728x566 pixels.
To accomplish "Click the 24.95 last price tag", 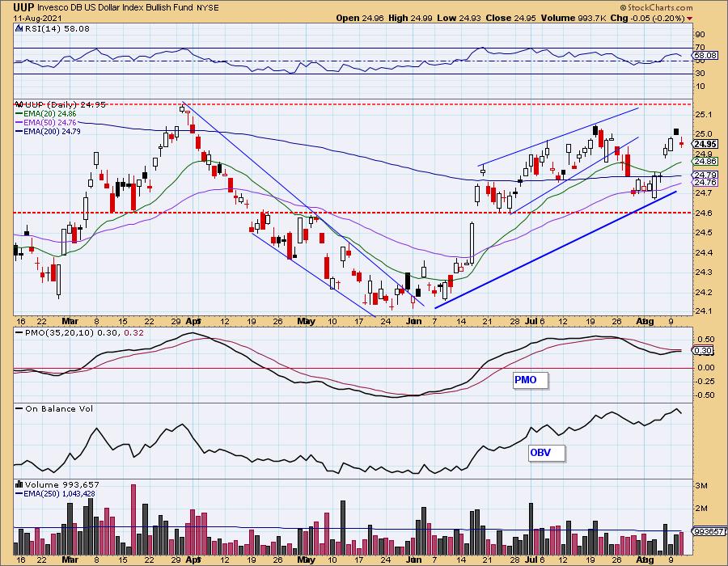I will (705, 144).
